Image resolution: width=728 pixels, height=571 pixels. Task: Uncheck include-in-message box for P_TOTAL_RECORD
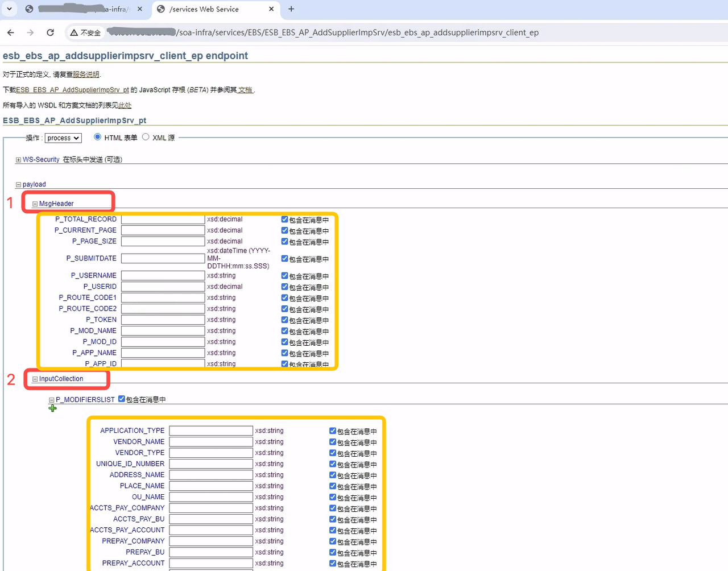[x=284, y=219]
